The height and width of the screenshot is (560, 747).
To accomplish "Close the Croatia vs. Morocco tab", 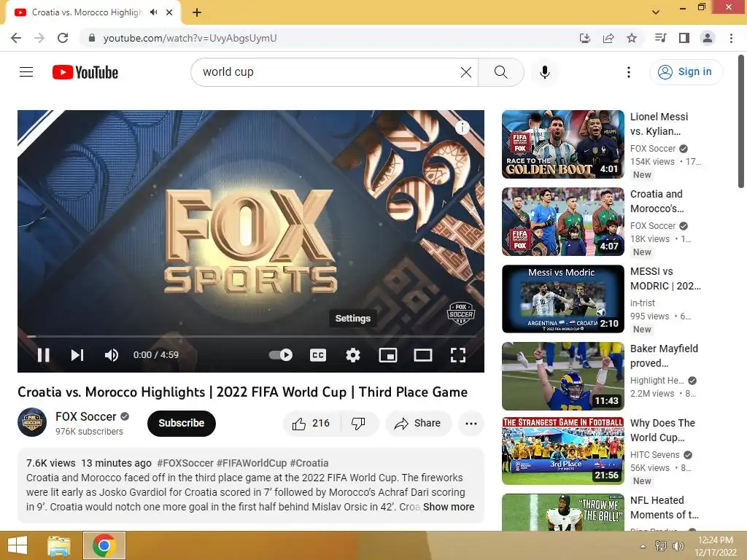I will (x=169, y=12).
